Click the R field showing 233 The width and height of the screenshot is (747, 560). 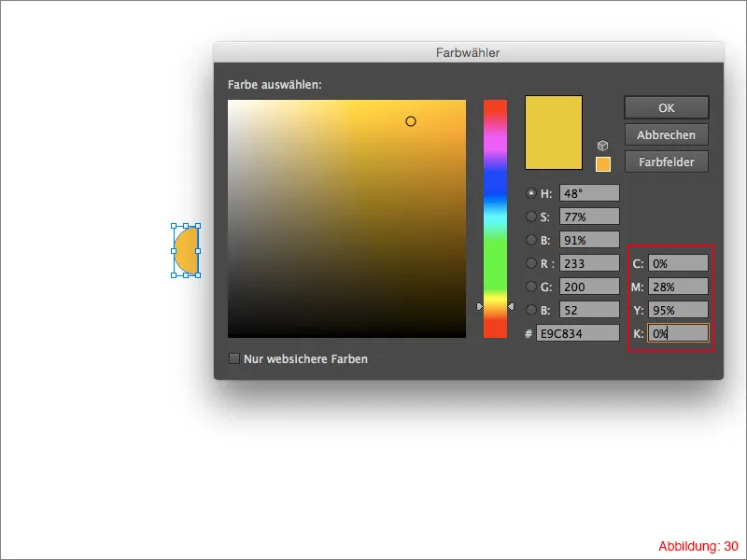[589, 263]
